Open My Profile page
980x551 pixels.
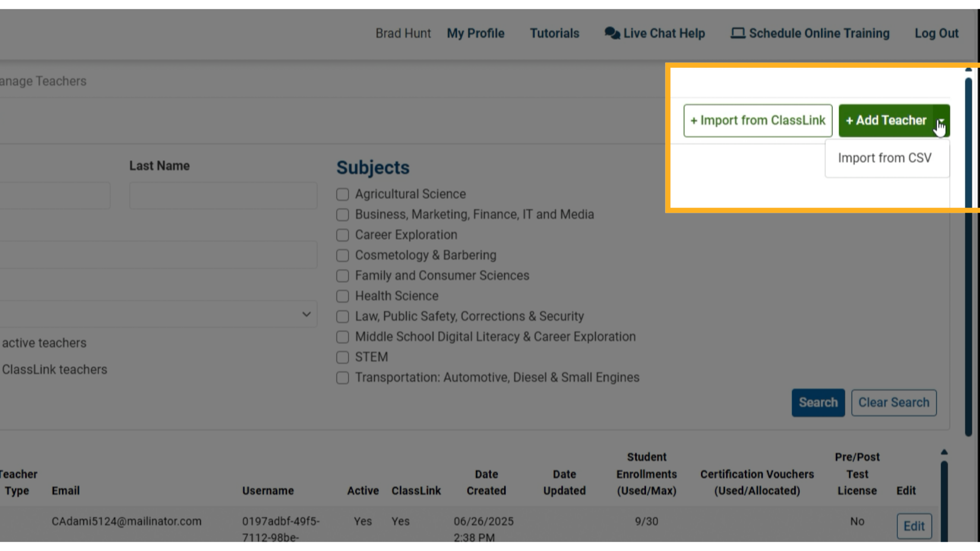pyautogui.click(x=476, y=34)
